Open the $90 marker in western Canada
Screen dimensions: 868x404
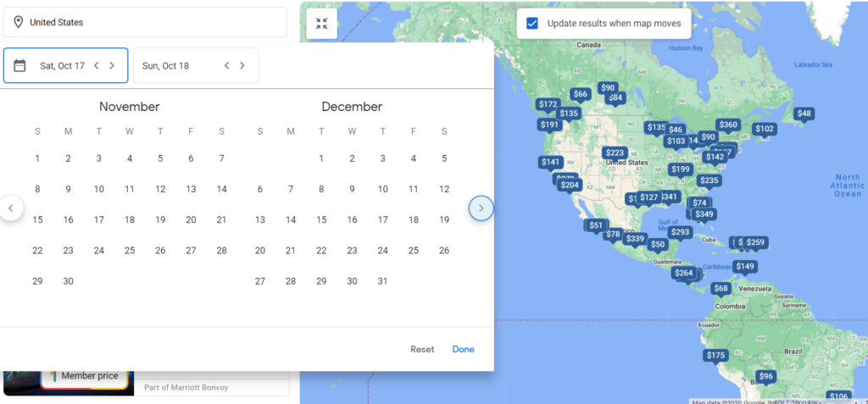[x=608, y=87]
